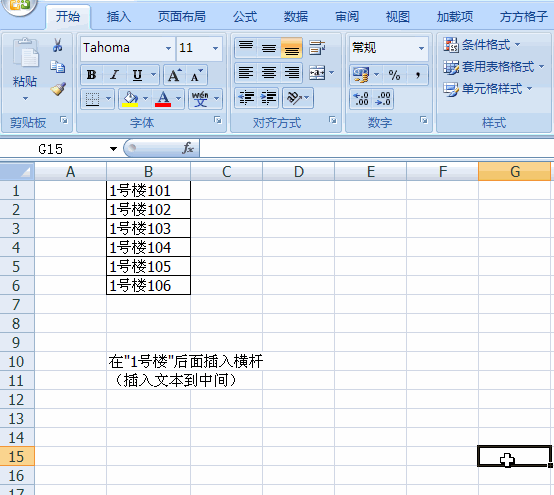Open the 数据 ribbon tab
The height and width of the screenshot is (495, 554).
tap(296, 17)
